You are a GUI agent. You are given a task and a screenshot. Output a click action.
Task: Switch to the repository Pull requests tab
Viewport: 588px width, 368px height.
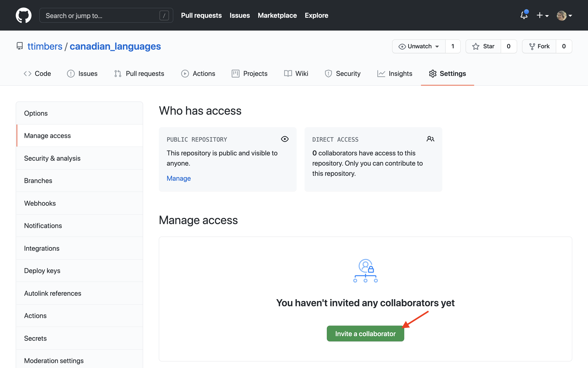(139, 73)
